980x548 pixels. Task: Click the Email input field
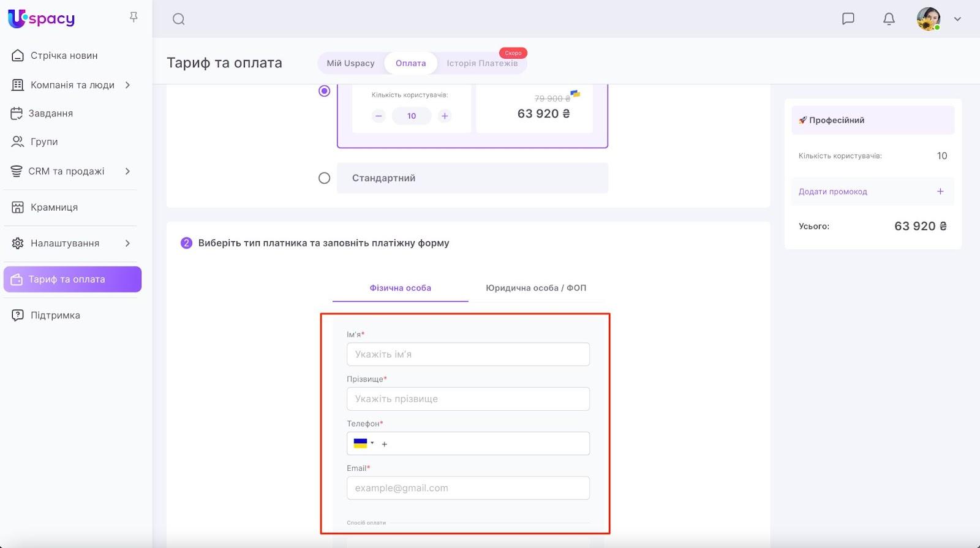coord(468,488)
